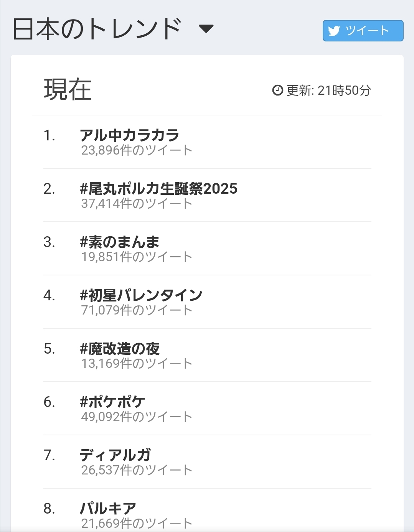
Task: Open the ディアルガ trend
Action: [115, 455]
